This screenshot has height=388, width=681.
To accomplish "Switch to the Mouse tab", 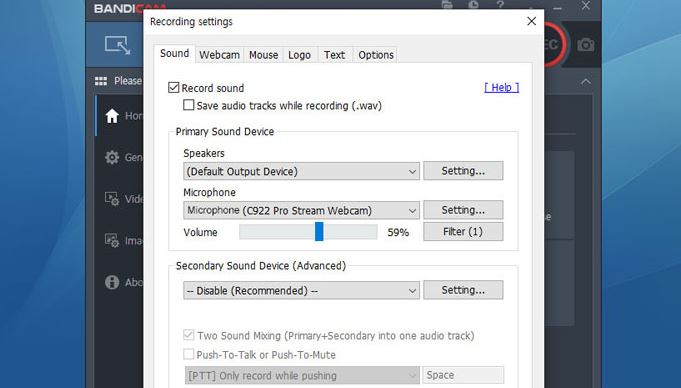I will [264, 55].
